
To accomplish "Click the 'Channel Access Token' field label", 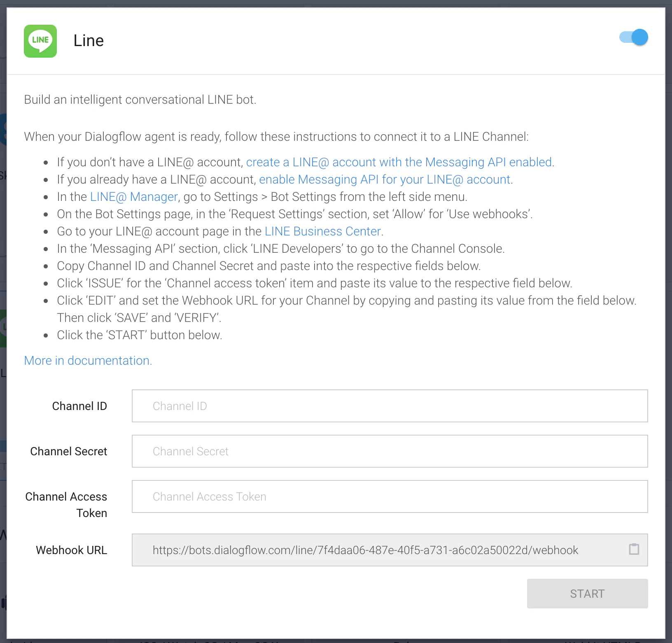I will [66, 505].
